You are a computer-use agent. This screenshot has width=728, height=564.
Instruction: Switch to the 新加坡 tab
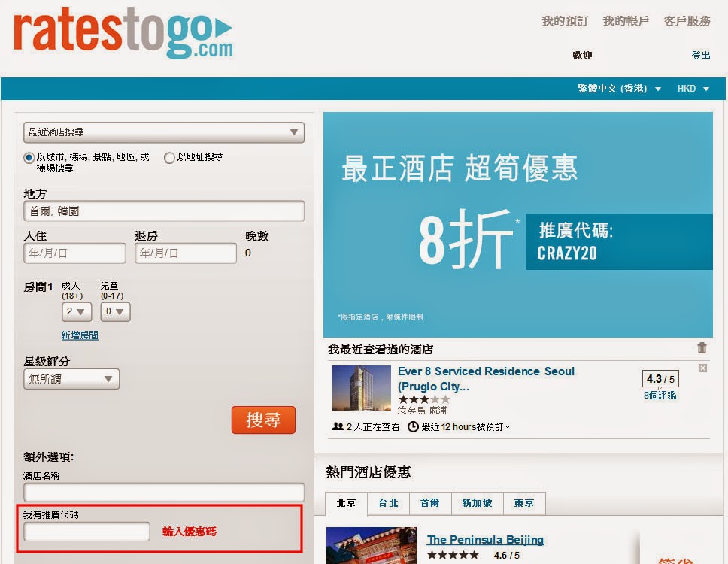click(477, 503)
